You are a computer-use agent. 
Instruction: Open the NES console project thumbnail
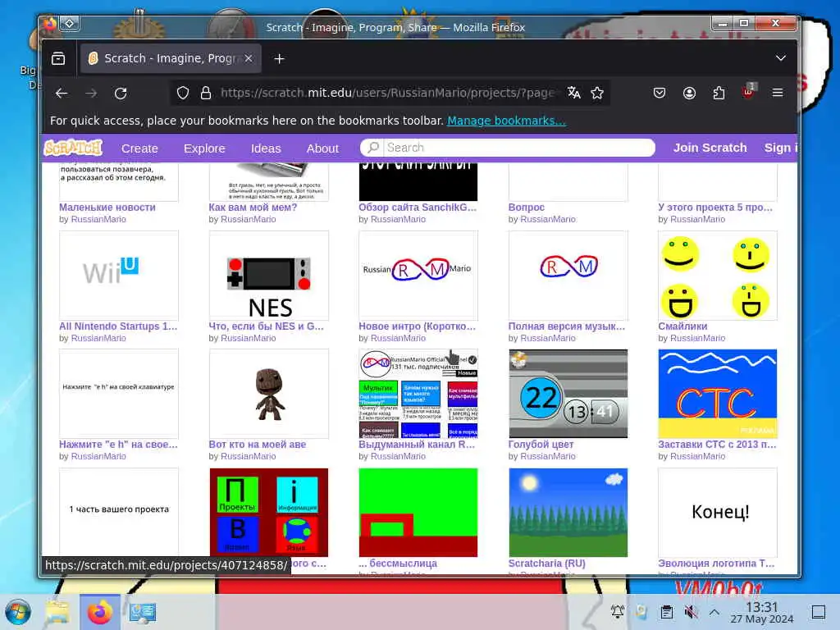pyautogui.click(x=269, y=276)
